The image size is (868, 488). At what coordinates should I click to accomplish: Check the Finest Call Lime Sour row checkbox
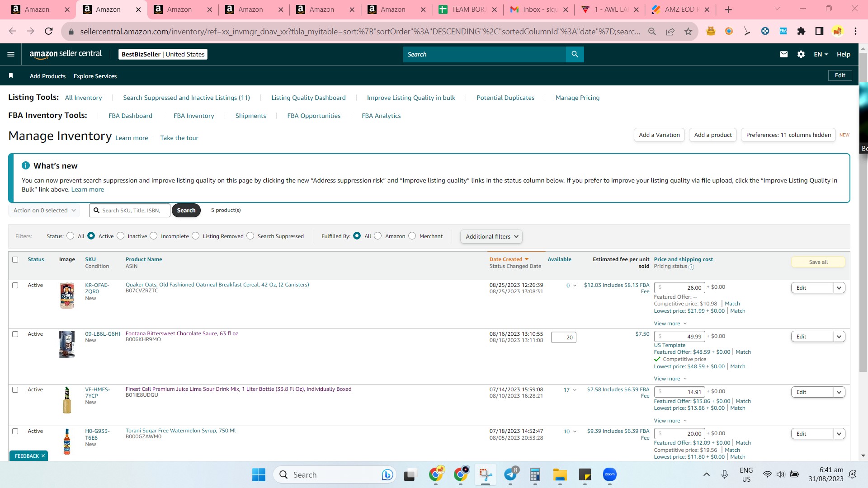(x=15, y=389)
